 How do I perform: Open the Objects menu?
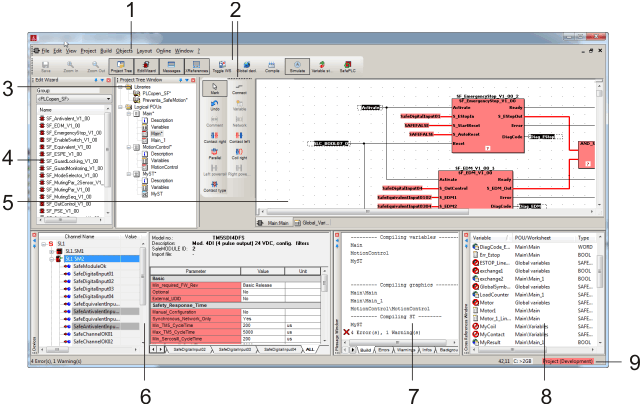pos(124,51)
